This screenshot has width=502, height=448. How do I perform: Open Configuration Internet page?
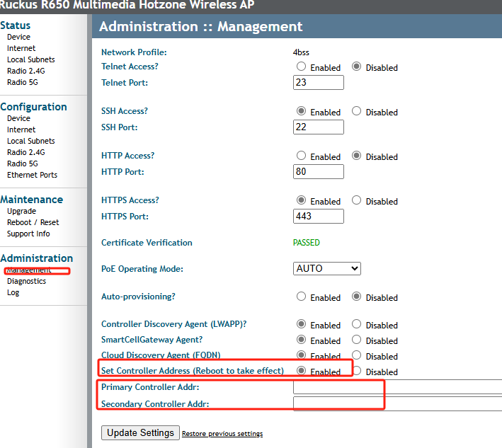(x=21, y=130)
